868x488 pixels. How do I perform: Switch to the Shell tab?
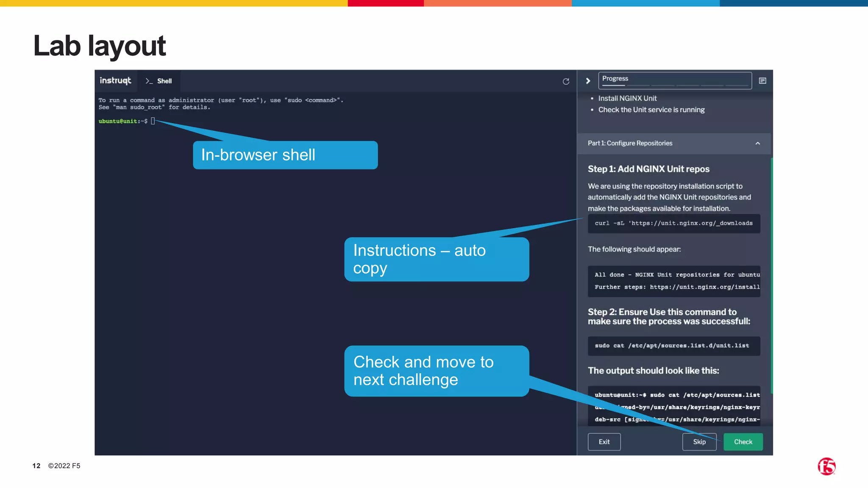click(164, 81)
